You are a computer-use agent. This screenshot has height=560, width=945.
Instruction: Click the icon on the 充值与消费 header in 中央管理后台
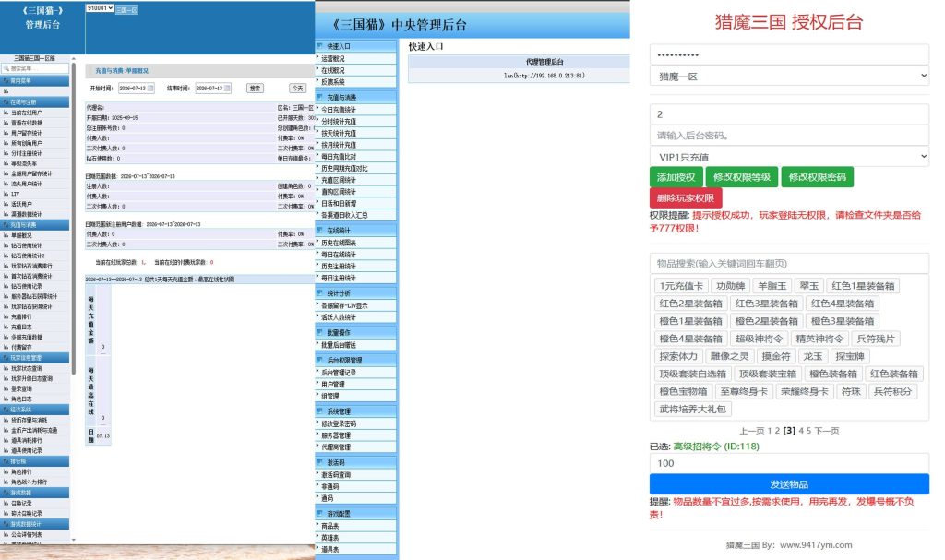pos(320,97)
